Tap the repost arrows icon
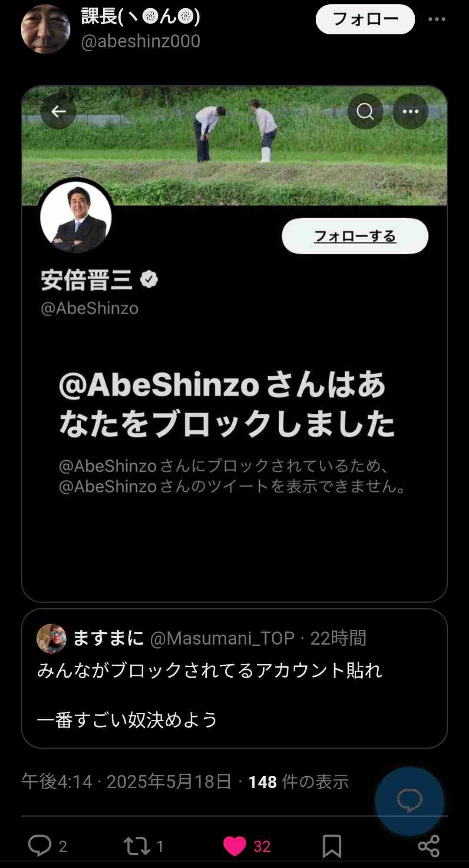Image resolution: width=469 pixels, height=868 pixels. click(x=137, y=846)
